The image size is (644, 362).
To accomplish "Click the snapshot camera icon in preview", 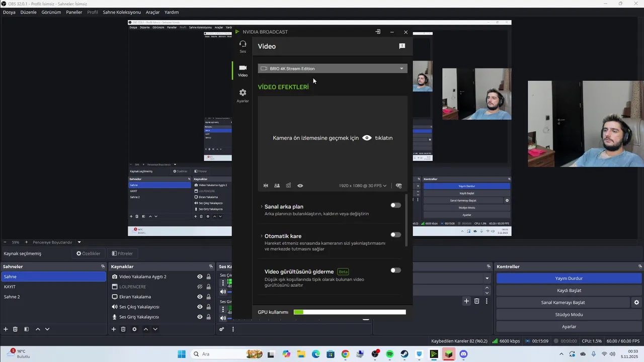I will pyautogui.click(x=288, y=186).
